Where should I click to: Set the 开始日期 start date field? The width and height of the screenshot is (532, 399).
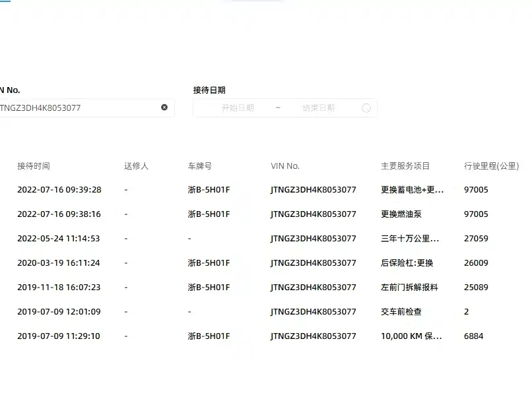(x=238, y=108)
